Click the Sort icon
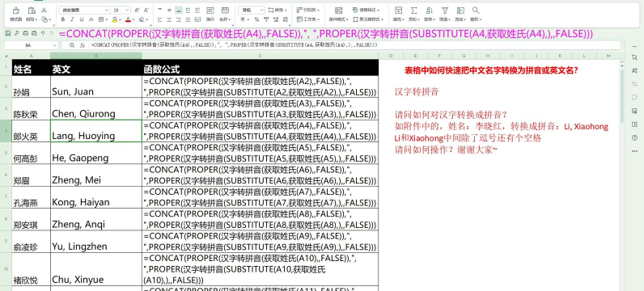The height and width of the screenshot is (291, 644). 430,11
